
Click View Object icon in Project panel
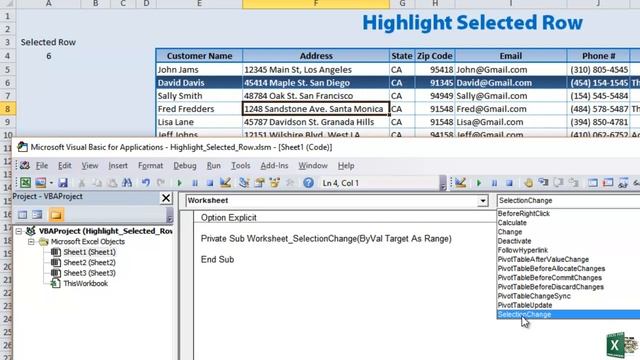point(38,215)
